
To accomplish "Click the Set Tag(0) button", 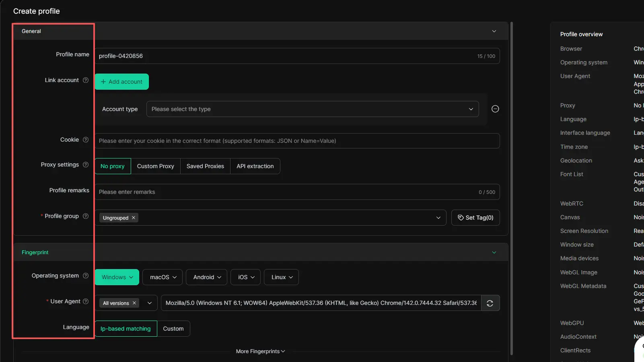I will point(475,218).
